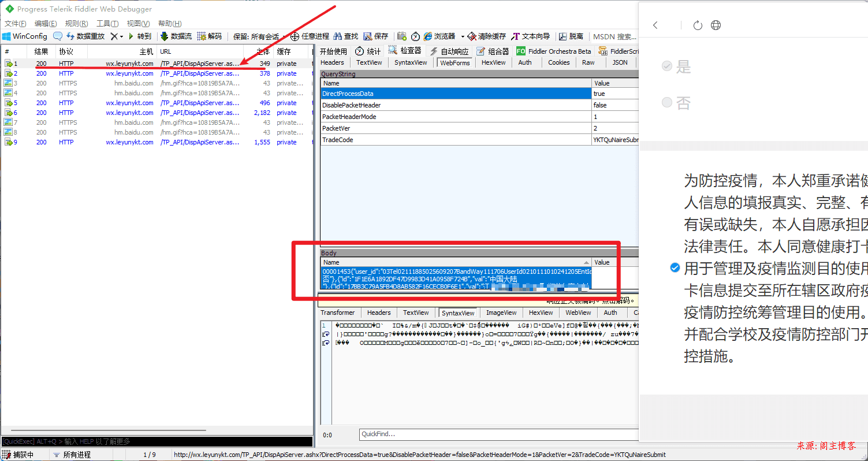868x461 pixels.
Task: Open the 工具(T) menu
Action: (107, 24)
